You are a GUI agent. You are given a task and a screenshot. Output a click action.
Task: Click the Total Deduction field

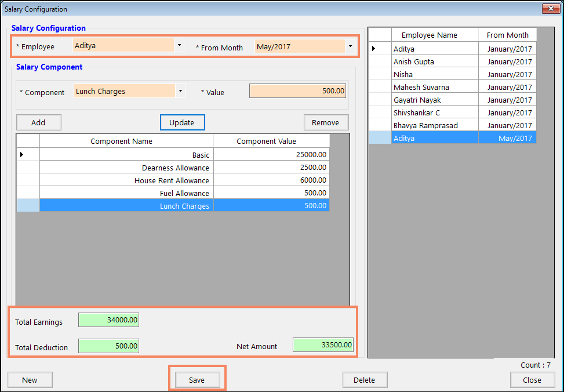[x=108, y=346]
